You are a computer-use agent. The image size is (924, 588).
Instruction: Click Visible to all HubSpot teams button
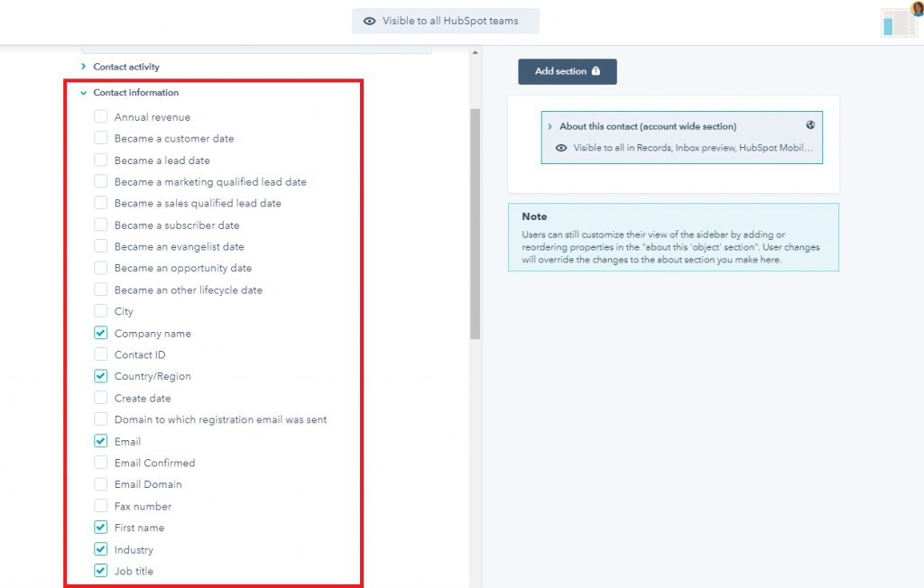(x=446, y=22)
